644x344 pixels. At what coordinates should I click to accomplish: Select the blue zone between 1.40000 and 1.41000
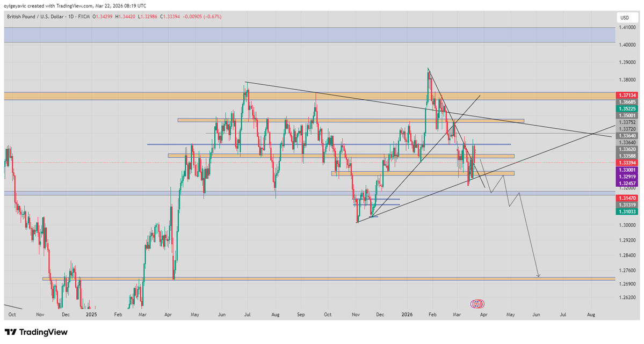pos(310,35)
